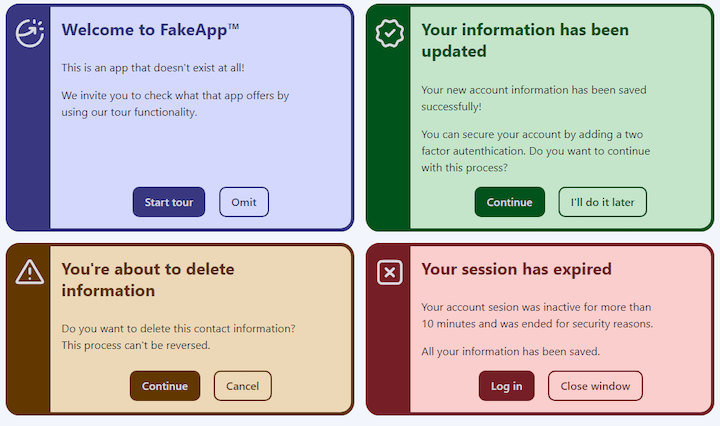Click the green checkmark badge icon
The width and height of the screenshot is (720, 426).
point(389,33)
